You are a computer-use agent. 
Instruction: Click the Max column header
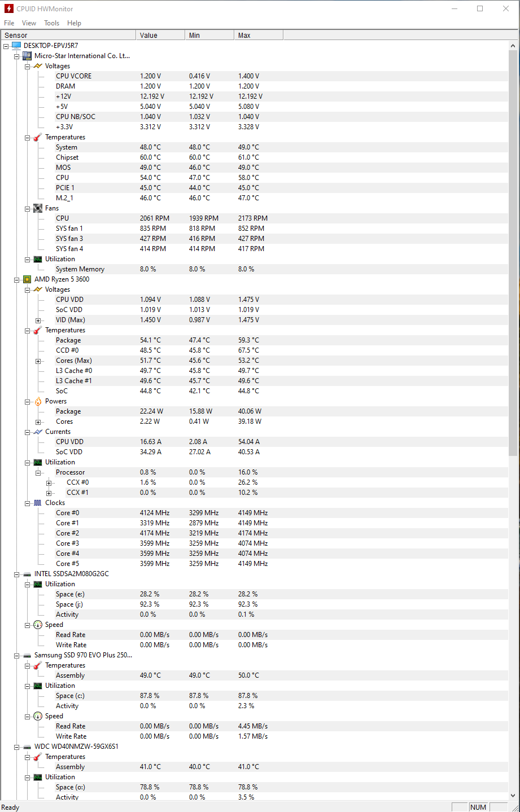point(258,35)
